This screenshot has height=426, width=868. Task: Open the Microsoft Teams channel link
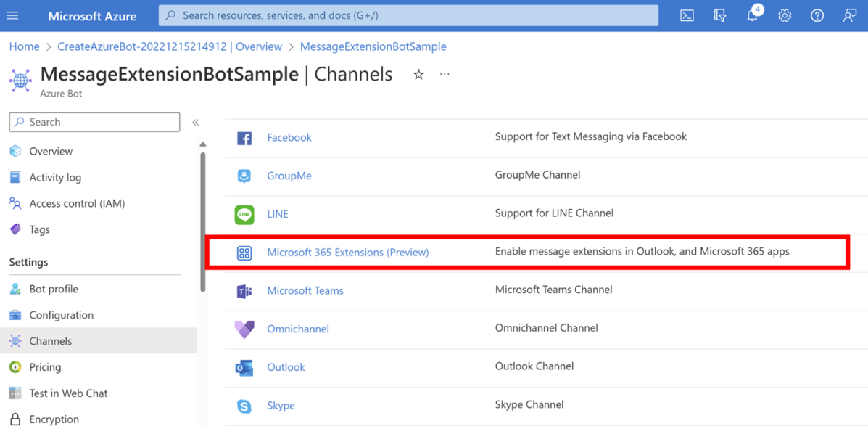point(305,290)
